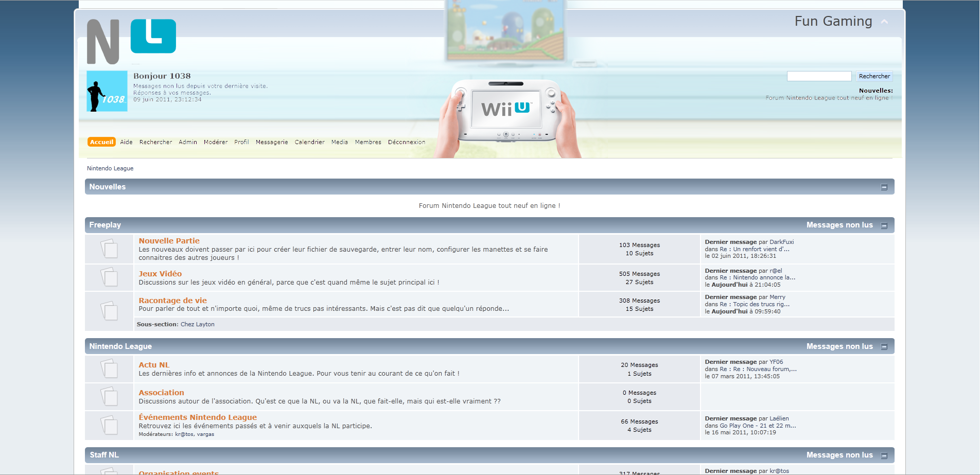Click the board icon beside Jeux Vidéo
This screenshot has height=475, width=980.
pyautogui.click(x=109, y=277)
